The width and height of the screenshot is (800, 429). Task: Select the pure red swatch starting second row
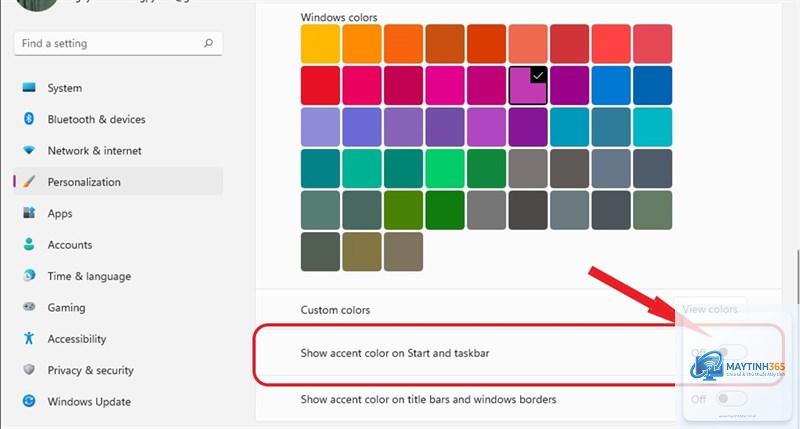point(320,86)
